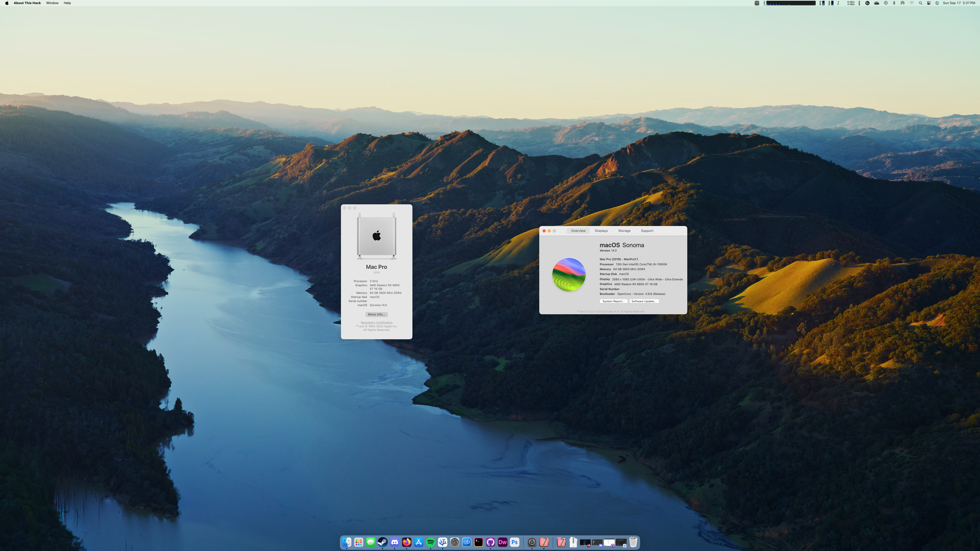Open the Apple menu
The image size is (980, 551).
7,3
